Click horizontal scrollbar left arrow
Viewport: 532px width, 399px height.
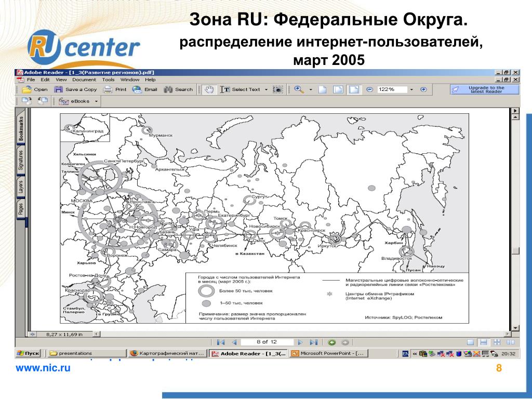pyautogui.click(x=97, y=334)
